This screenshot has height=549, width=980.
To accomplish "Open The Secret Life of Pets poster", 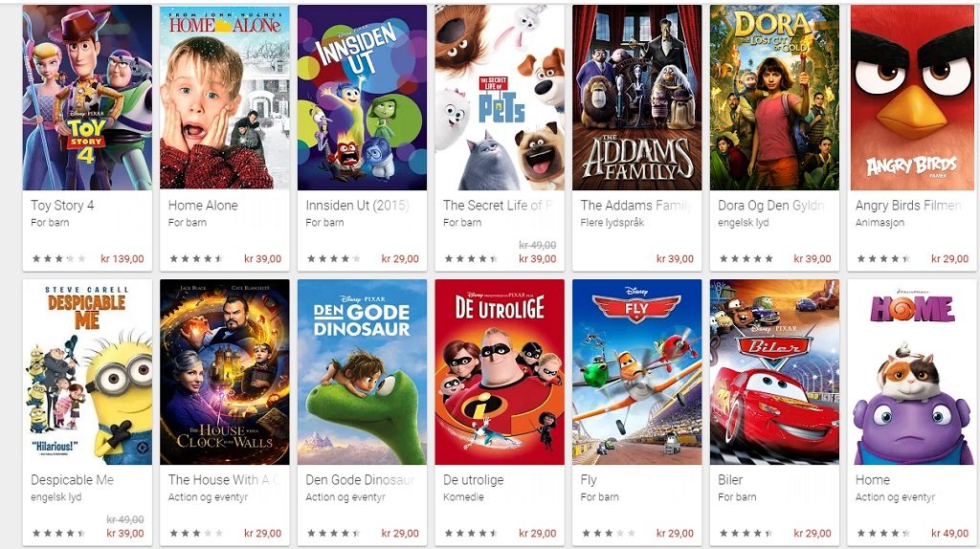I will (500, 98).
